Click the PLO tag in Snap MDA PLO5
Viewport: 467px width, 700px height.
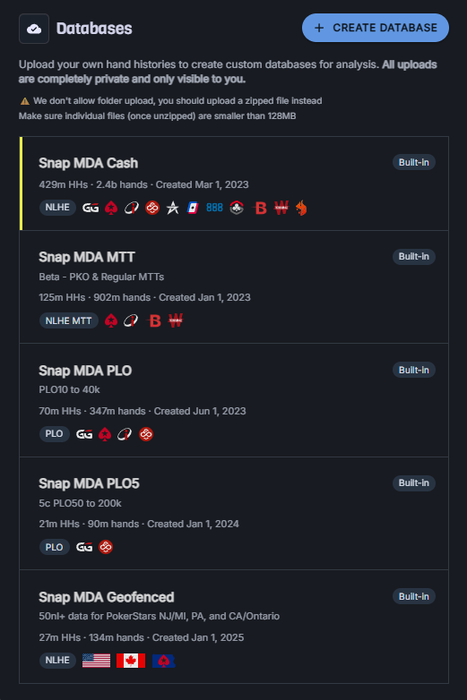click(54, 547)
